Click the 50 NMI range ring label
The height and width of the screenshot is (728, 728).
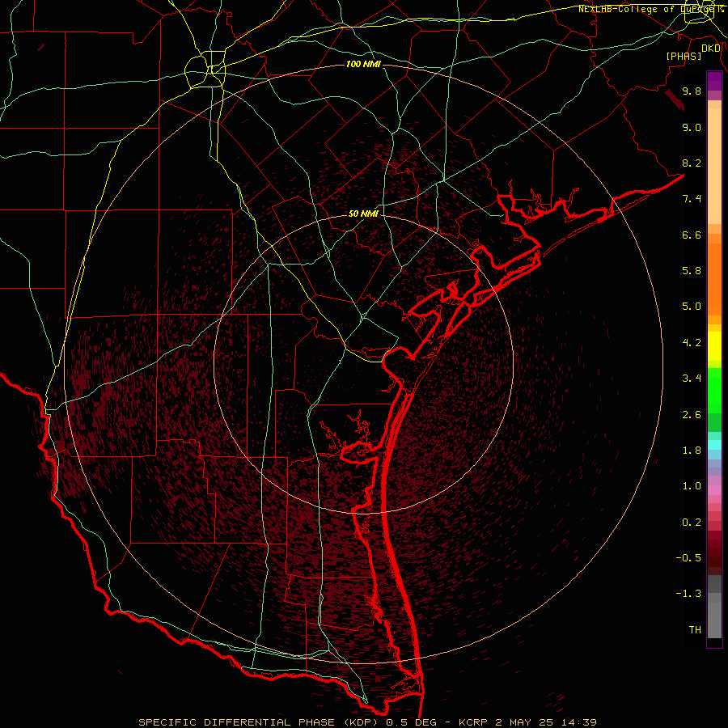363,214
